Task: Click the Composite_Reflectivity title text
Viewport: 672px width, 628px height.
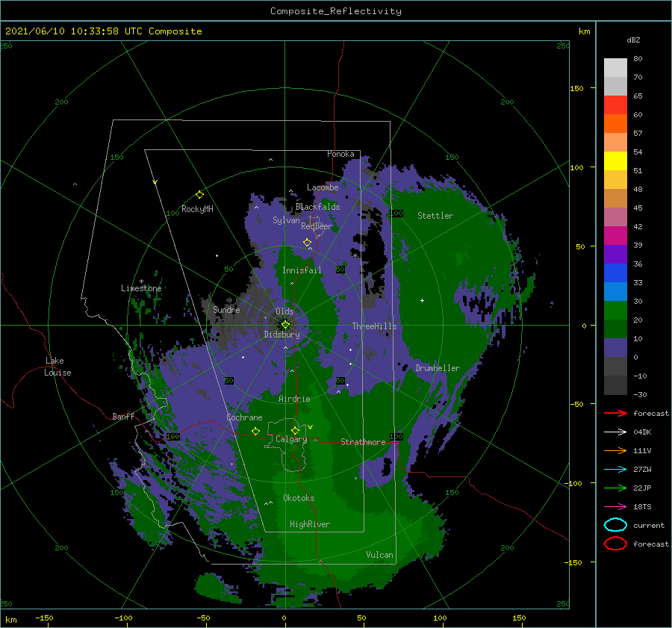Action: tap(335, 11)
